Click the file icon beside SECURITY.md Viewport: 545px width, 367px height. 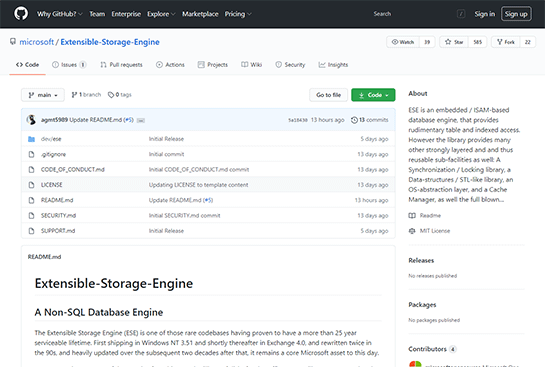pos(31,215)
